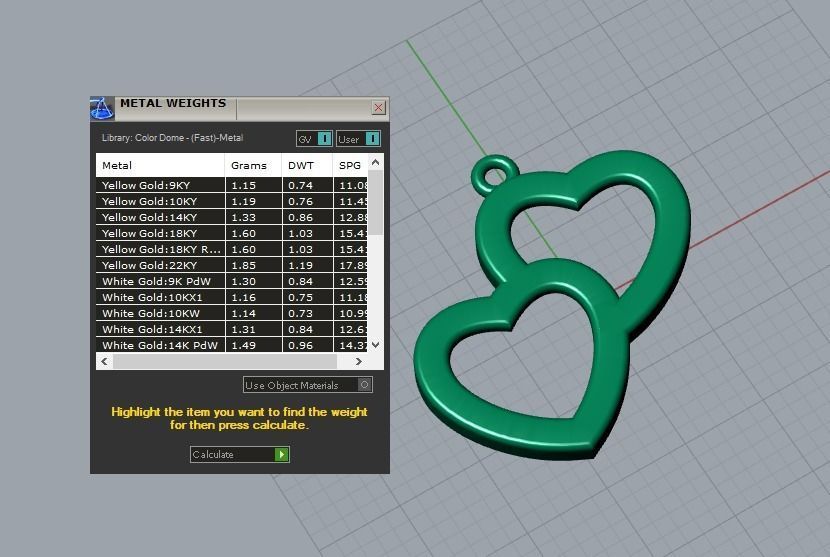Click the 1.19 DWT value

300,265
